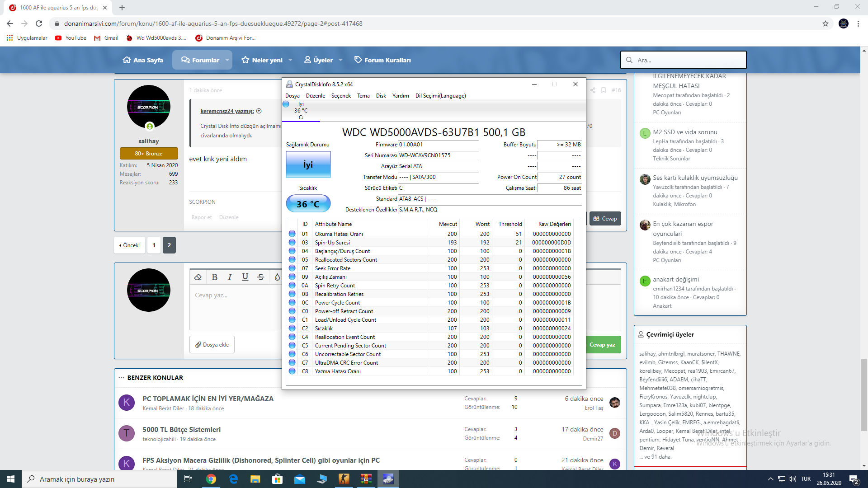This screenshot has height=488, width=868.
Task: Go to Önceki page
Action: coord(130,245)
